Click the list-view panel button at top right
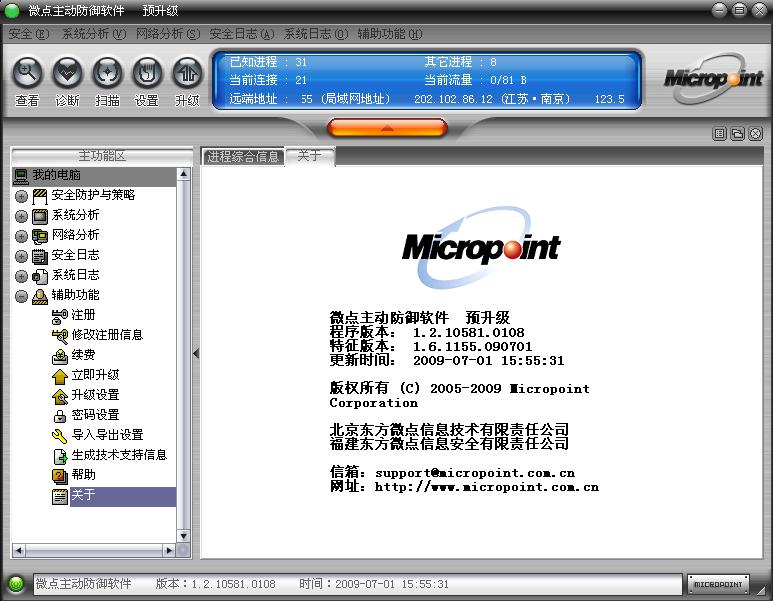Image resolution: width=773 pixels, height=601 pixels. pyautogui.click(x=720, y=133)
